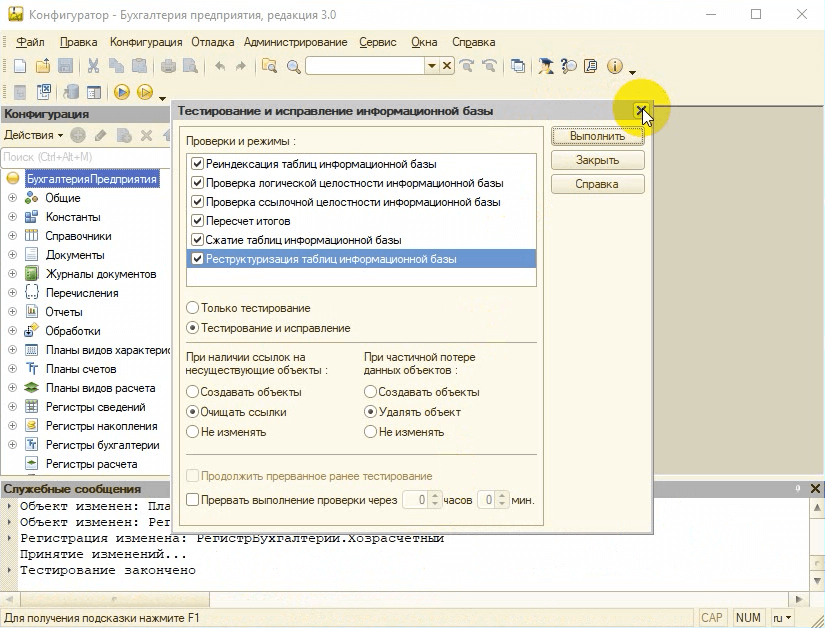Expand the Документы tree node
Screen dimensions: 825x628
coord(13,255)
